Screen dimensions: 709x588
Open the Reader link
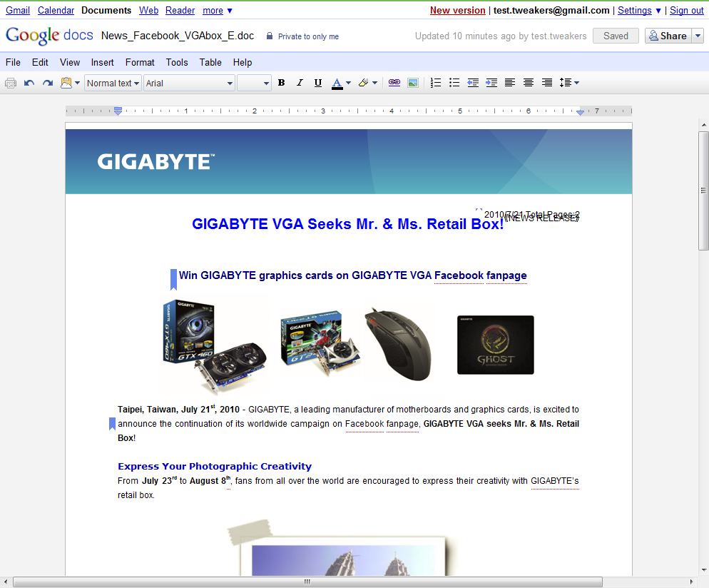tap(180, 11)
